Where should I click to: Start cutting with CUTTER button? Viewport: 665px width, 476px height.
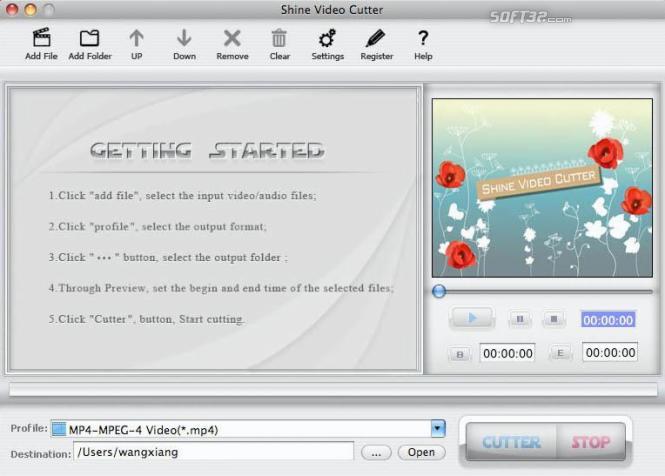coord(511,442)
